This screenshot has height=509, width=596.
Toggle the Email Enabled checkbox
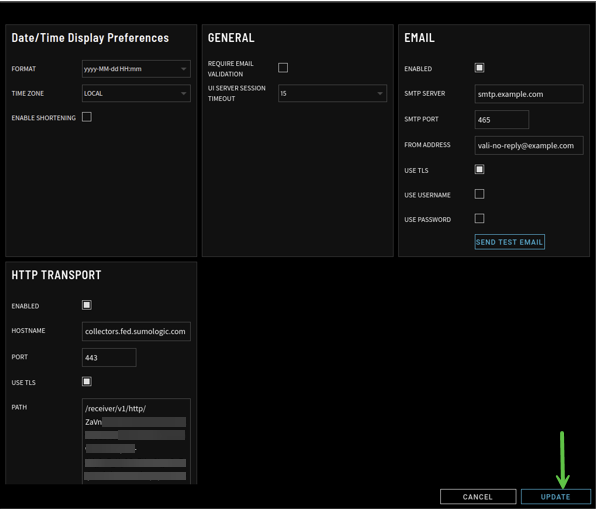tap(479, 68)
